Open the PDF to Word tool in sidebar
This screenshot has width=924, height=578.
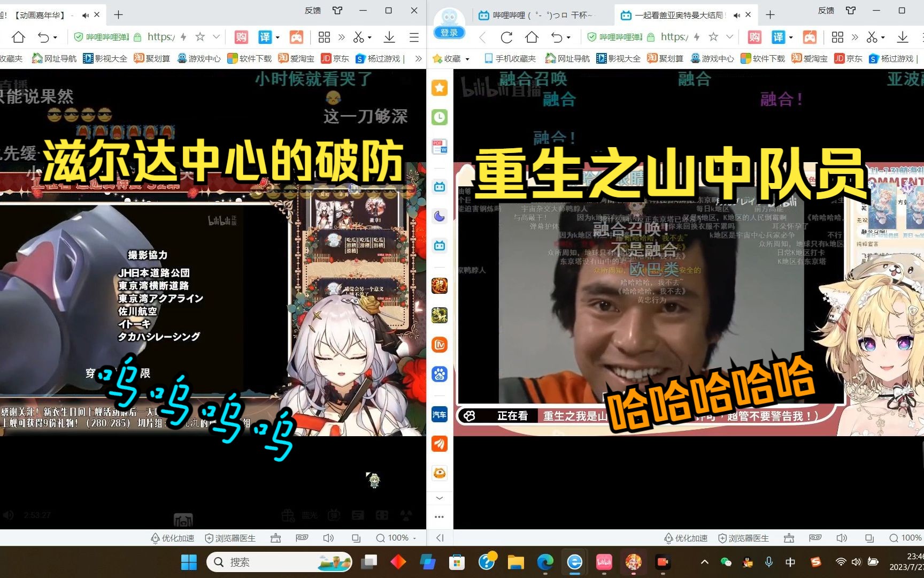440,147
